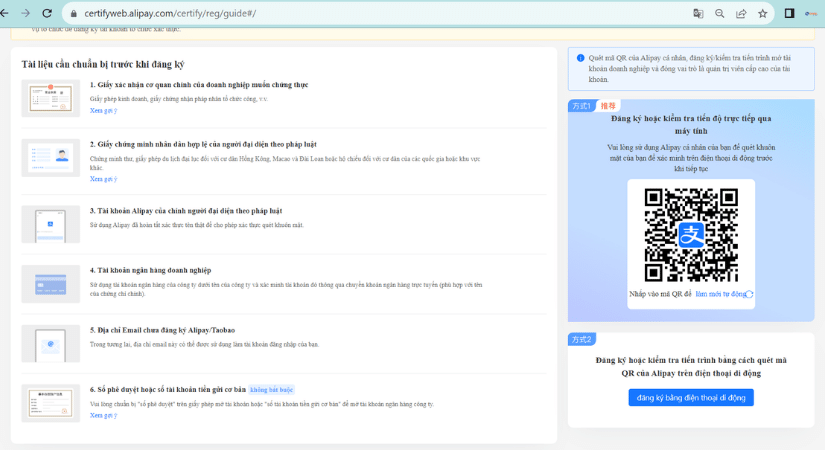
Task: Click title '6. Số phê duyệt hoặc số tài khoản'
Action: (x=168, y=390)
